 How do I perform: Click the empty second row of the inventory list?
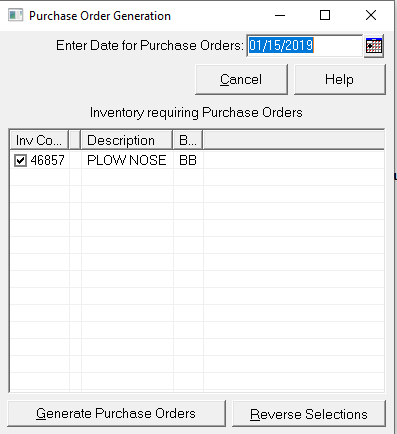[197, 177]
